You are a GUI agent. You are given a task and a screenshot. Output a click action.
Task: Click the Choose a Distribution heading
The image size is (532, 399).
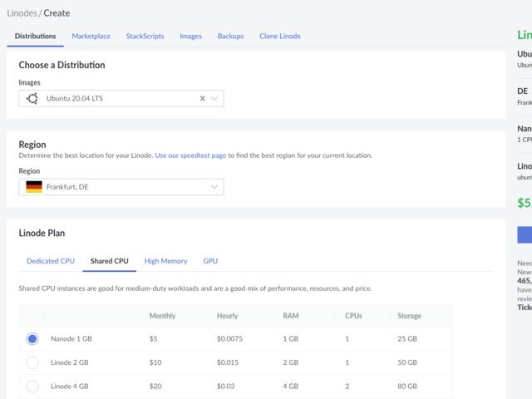62,65
